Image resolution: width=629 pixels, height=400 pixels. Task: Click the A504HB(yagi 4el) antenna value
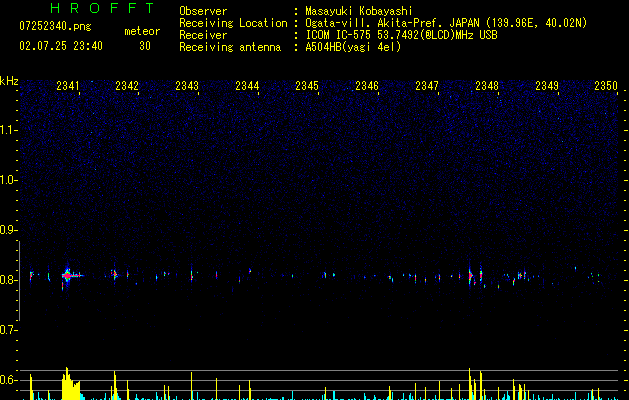(353, 47)
